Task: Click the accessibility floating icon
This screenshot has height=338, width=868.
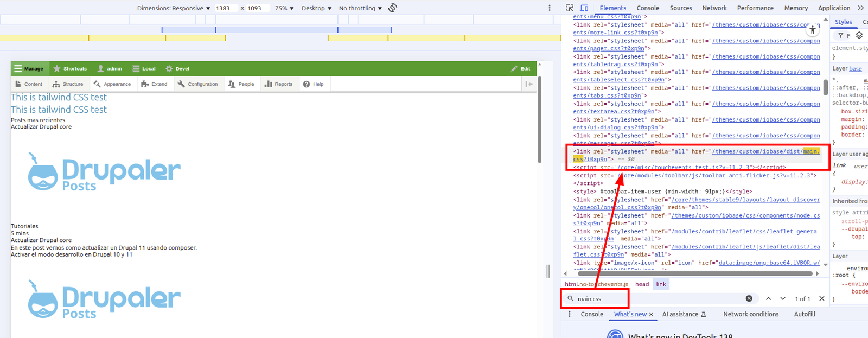Action: pyautogui.click(x=812, y=30)
